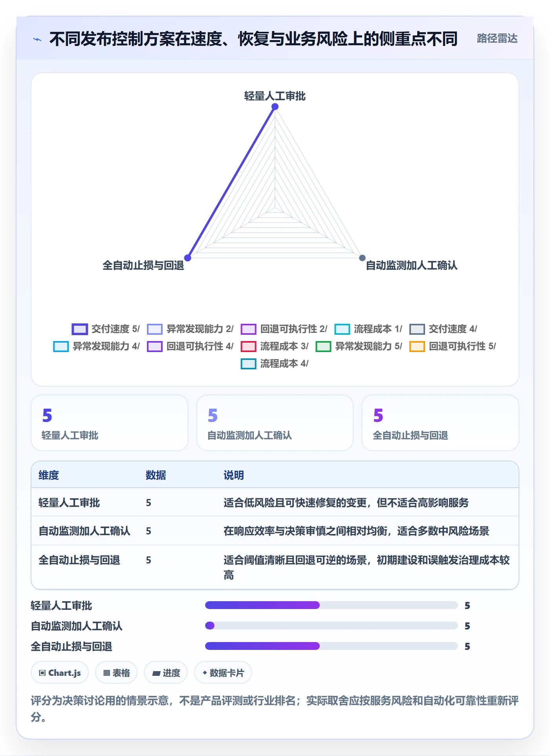The width and height of the screenshot is (550, 756).
Task: Click the 路径雷达 tag in the header
Action: tap(497, 39)
